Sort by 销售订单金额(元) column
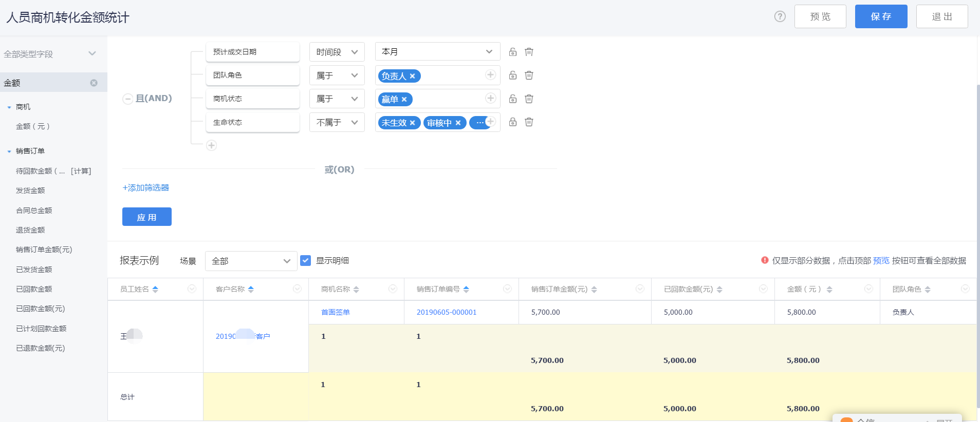This screenshot has height=422, width=980. click(594, 290)
